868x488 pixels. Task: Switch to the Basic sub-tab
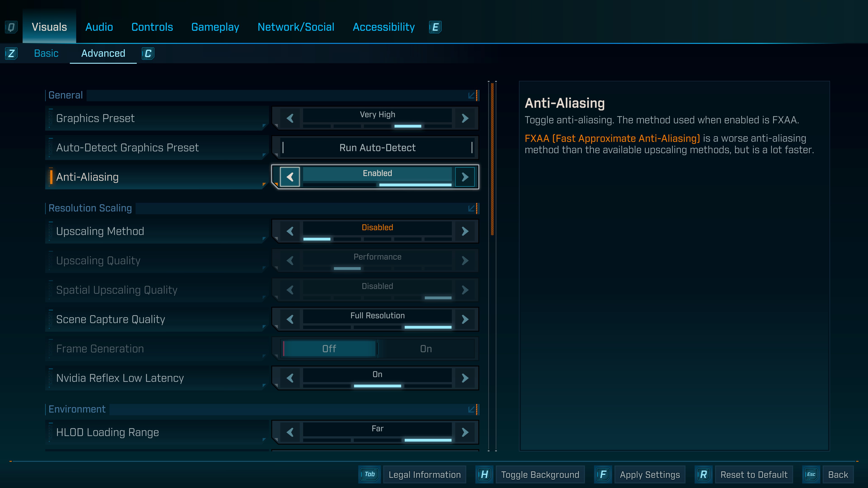(x=46, y=53)
